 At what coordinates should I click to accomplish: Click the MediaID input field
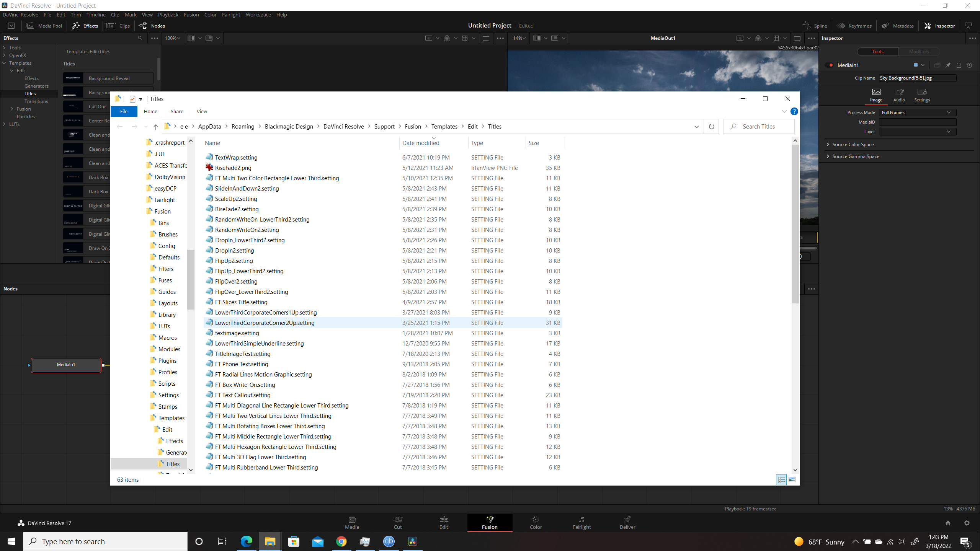[917, 122]
